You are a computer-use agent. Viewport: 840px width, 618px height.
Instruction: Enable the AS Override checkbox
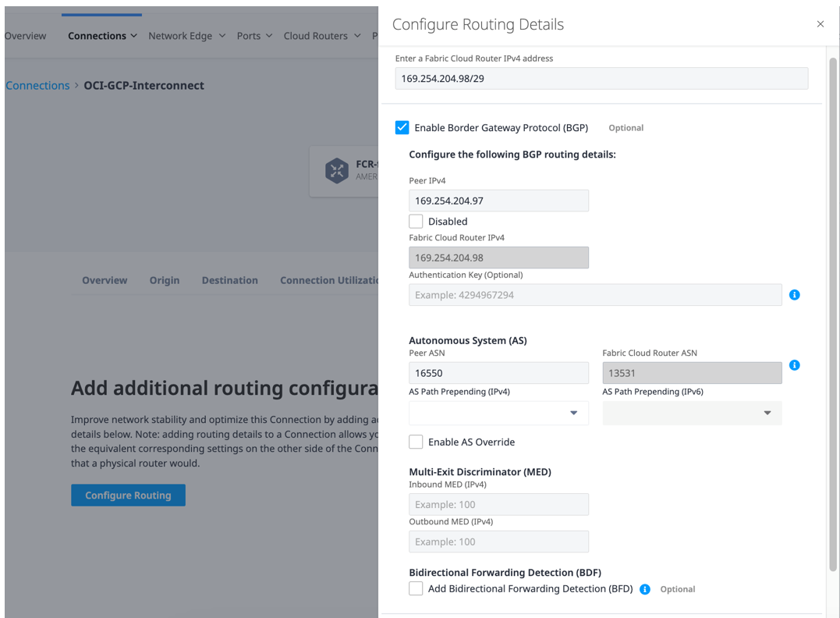416,442
